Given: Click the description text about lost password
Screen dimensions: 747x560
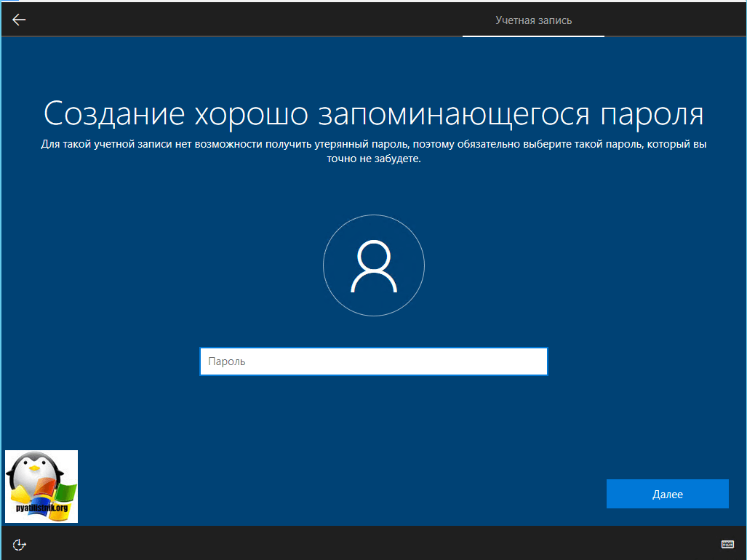Looking at the screenshot, I should (373, 145).
